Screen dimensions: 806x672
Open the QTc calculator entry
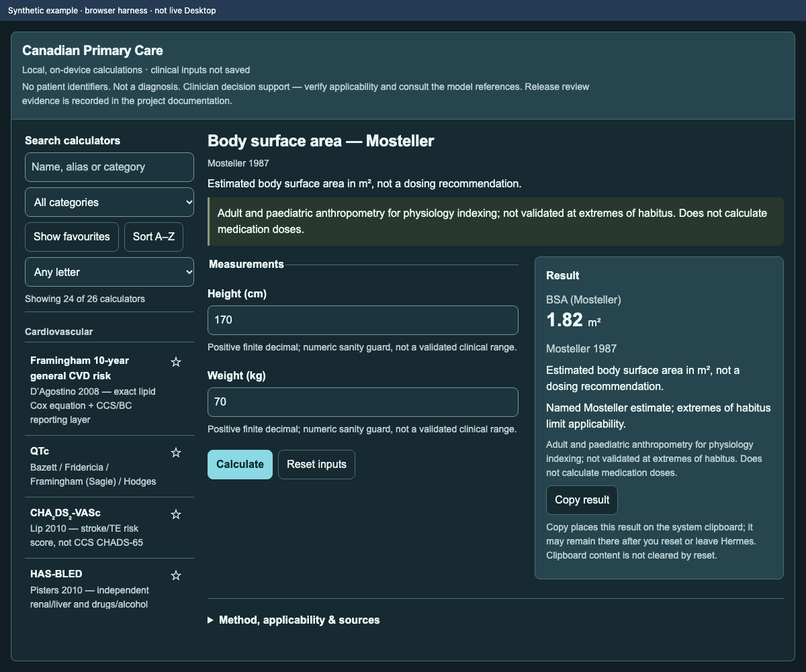pyautogui.click(x=94, y=466)
